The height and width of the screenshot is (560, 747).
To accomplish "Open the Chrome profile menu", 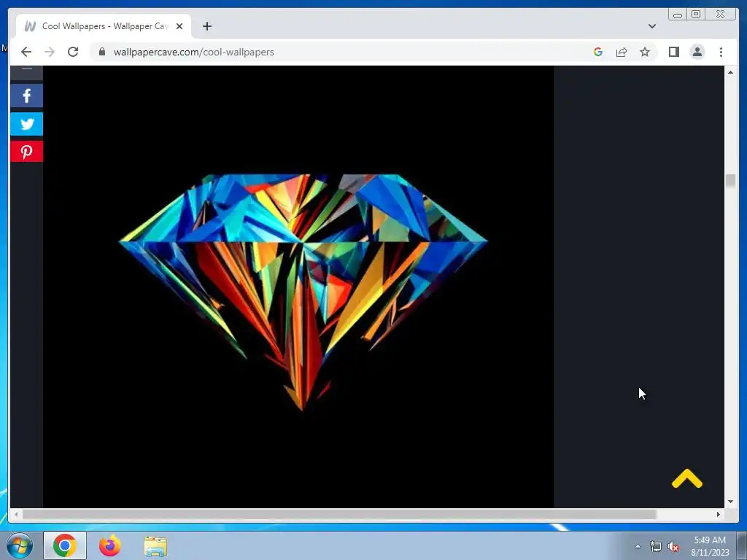I will [697, 52].
